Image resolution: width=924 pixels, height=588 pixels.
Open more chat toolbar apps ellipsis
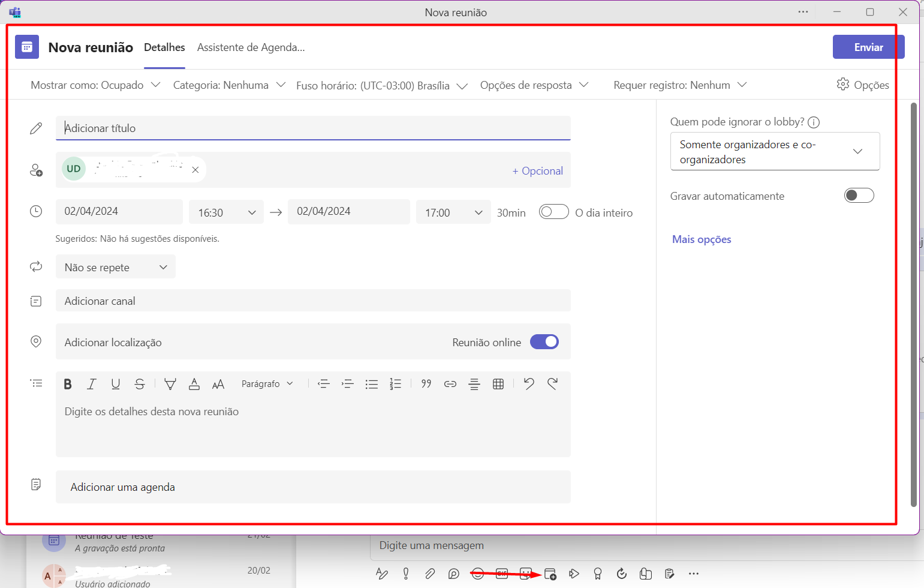click(x=694, y=574)
